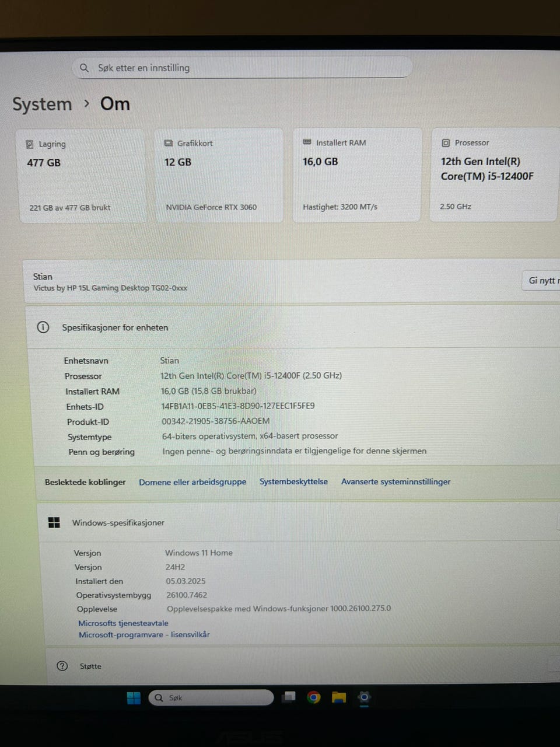Select the Enhets-ID value 14FB1A11-0EB5-41E3-8D90-127EEC1F5FE9
The width and height of the screenshot is (560, 747).
point(238,406)
